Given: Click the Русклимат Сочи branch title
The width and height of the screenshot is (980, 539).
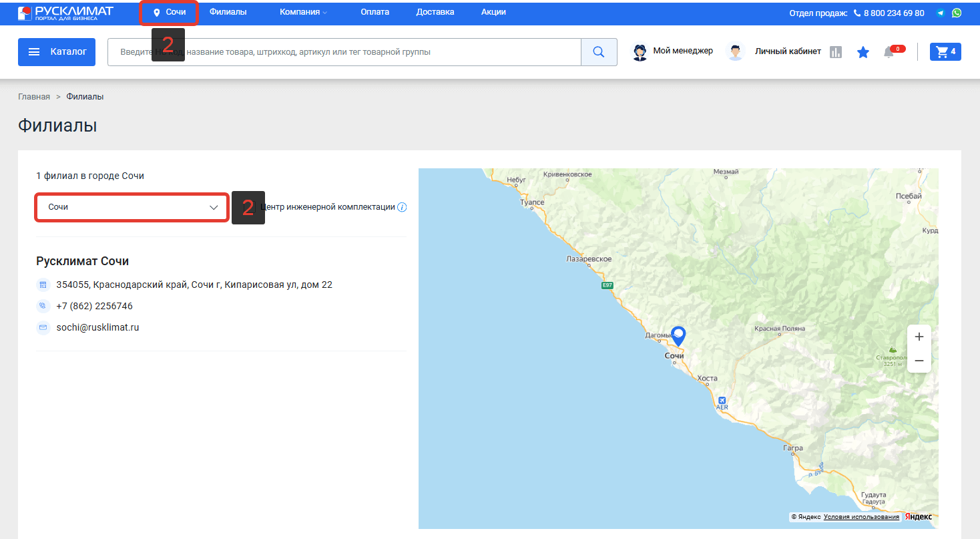Looking at the screenshot, I should coord(82,261).
